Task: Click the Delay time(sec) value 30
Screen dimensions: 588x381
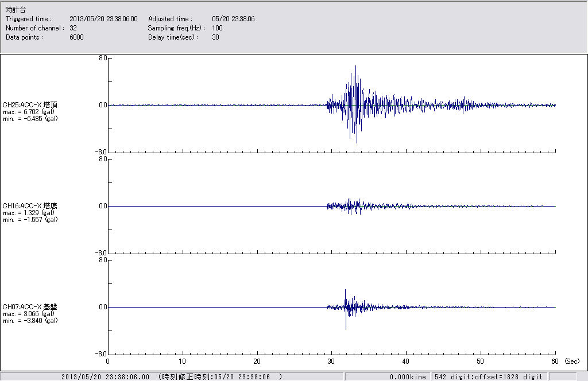Action: (215, 37)
